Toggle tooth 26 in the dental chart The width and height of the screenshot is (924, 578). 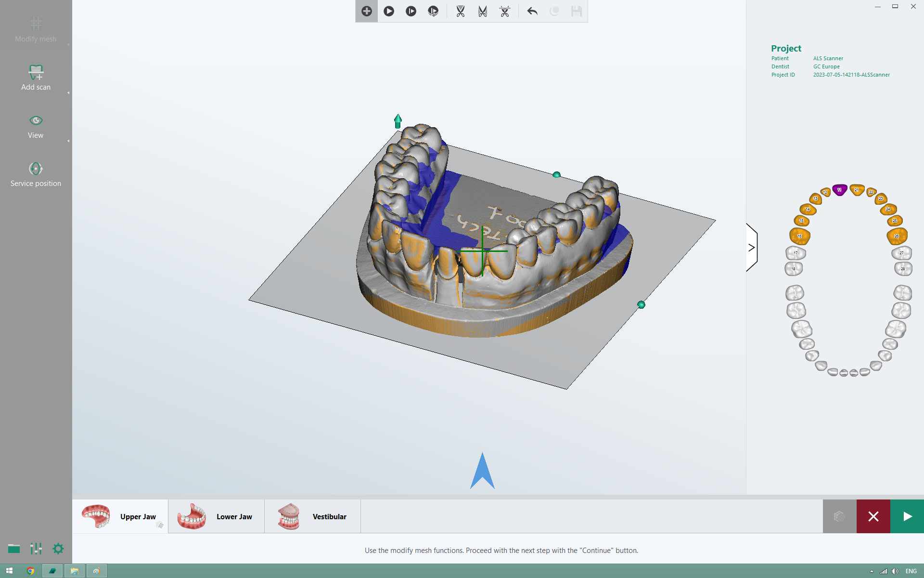pyautogui.click(x=897, y=236)
